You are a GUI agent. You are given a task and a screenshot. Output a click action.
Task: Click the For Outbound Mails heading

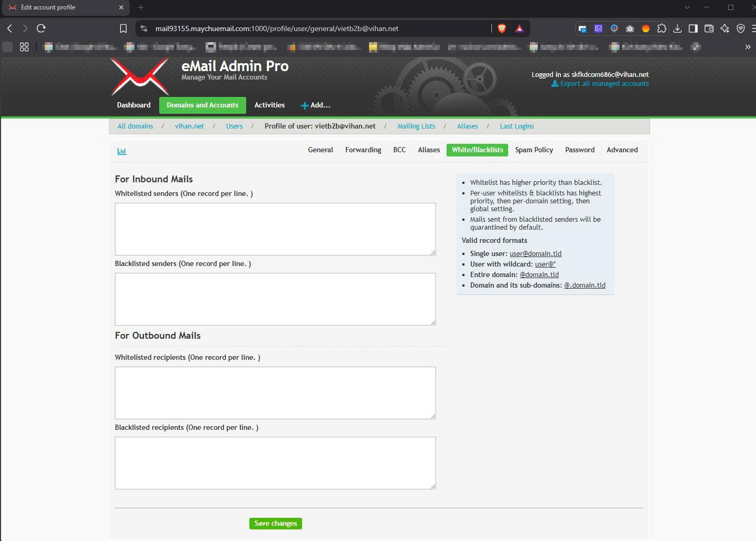click(x=158, y=336)
